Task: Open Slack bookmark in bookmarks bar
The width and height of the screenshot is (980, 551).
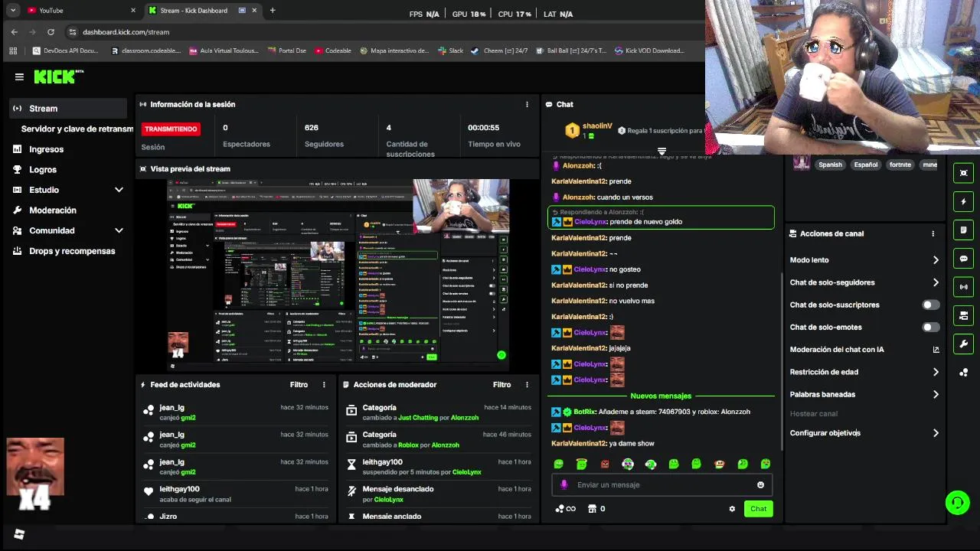Action: pos(450,51)
